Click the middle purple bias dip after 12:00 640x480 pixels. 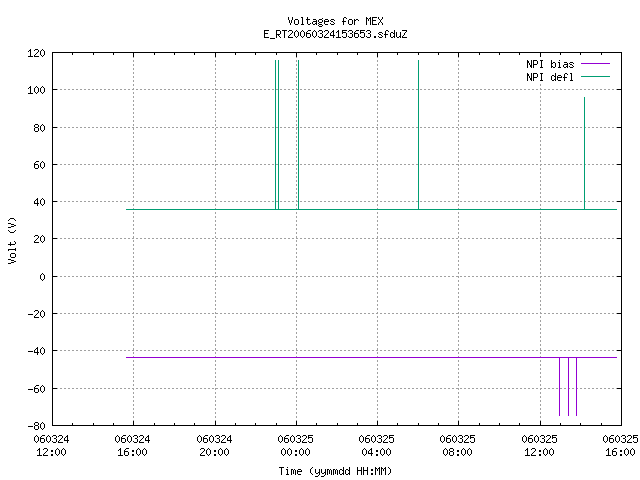[x=568, y=387]
